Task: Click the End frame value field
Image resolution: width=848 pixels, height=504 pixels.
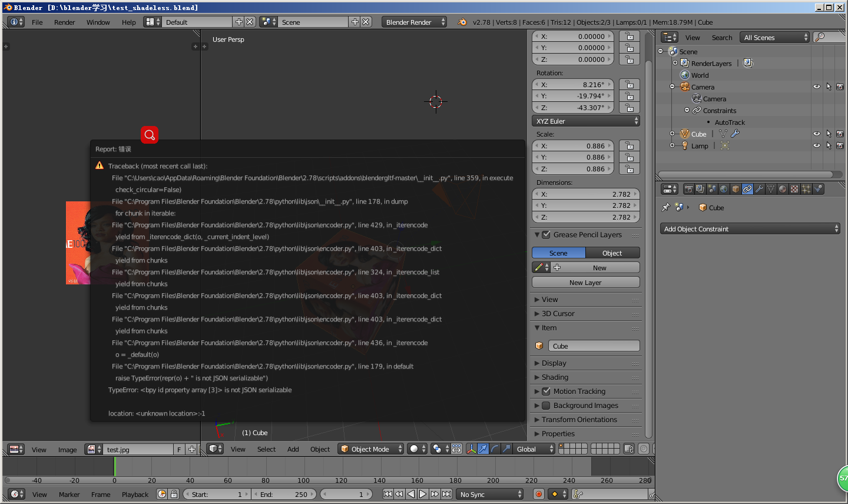Action: [284, 494]
